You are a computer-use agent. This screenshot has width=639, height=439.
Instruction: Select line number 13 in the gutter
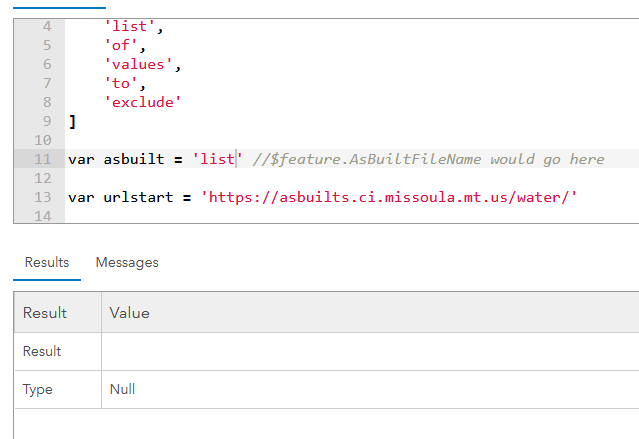click(x=42, y=197)
